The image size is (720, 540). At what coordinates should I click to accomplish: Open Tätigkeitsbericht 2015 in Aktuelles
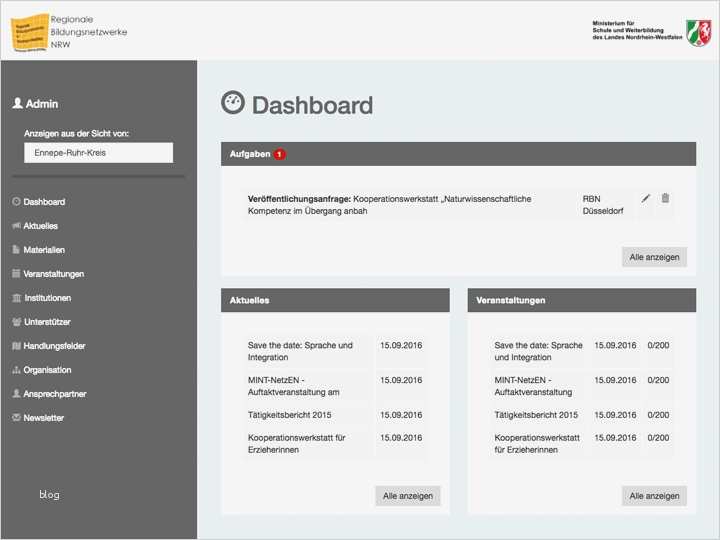pos(289,415)
